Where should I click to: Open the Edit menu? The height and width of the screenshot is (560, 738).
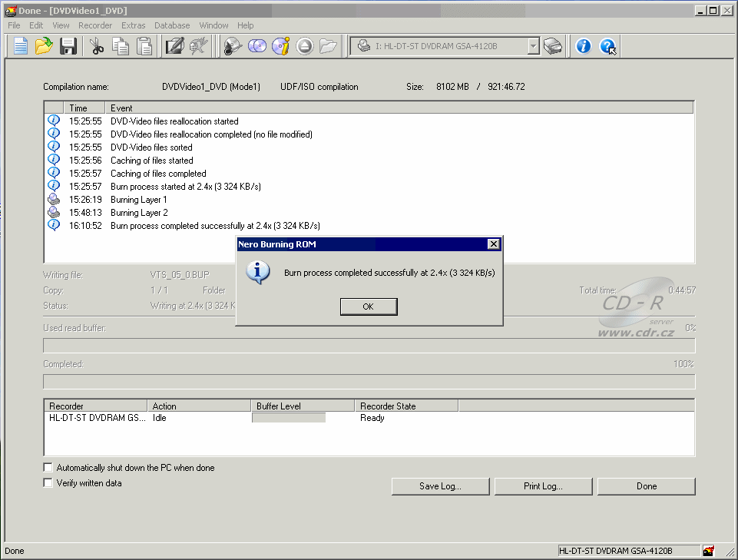coord(36,25)
